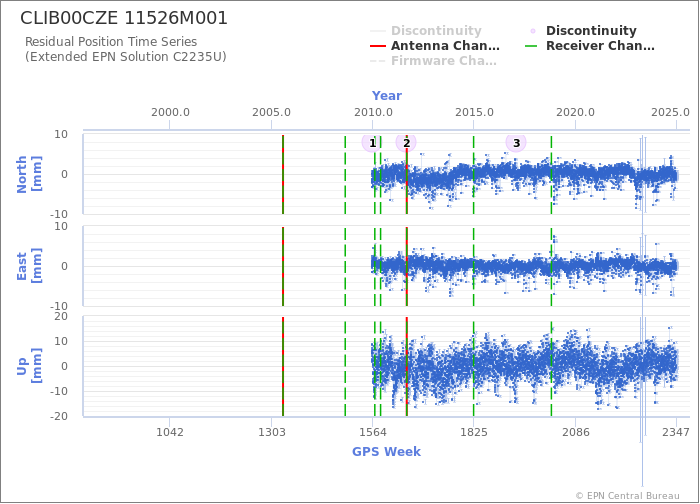This screenshot has height=504, width=700.
Task: Click the red Antenna Change legend line
Action: click(x=378, y=46)
